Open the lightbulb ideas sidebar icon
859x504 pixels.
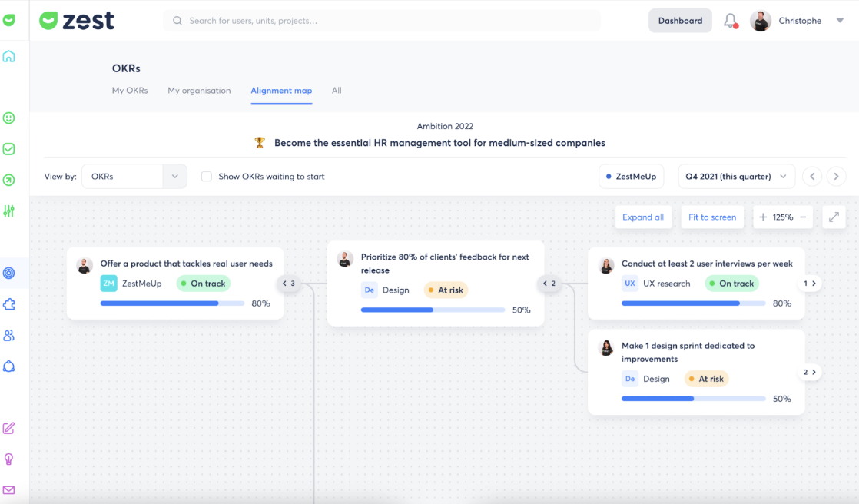pos(9,459)
